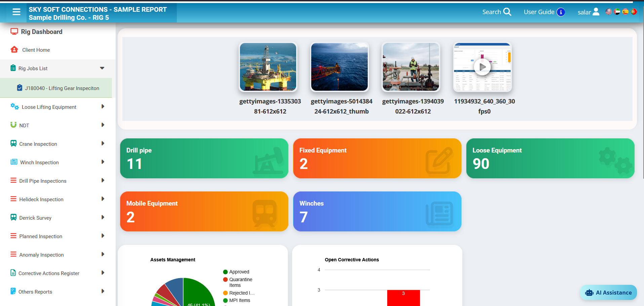Click the User Guide info button

click(x=561, y=12)
